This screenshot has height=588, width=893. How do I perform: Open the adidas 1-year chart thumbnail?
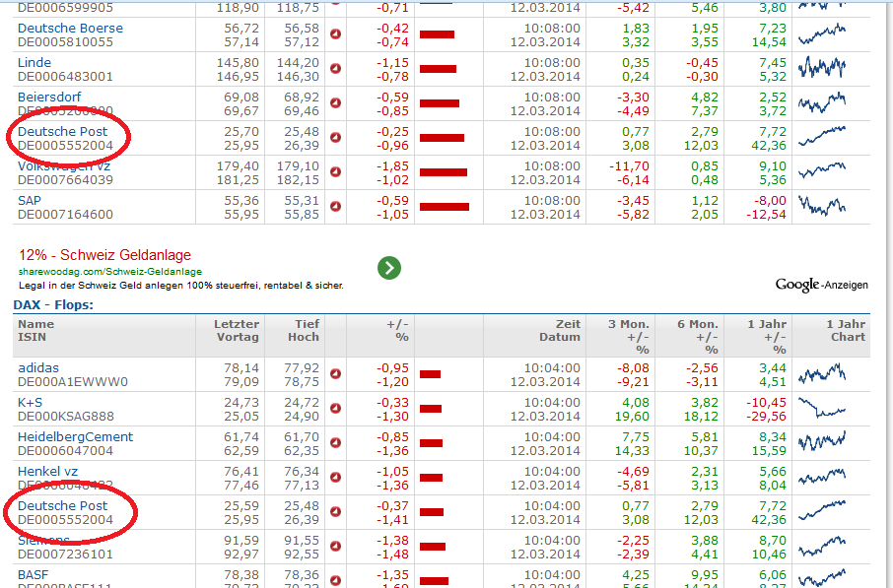point(822,373)
